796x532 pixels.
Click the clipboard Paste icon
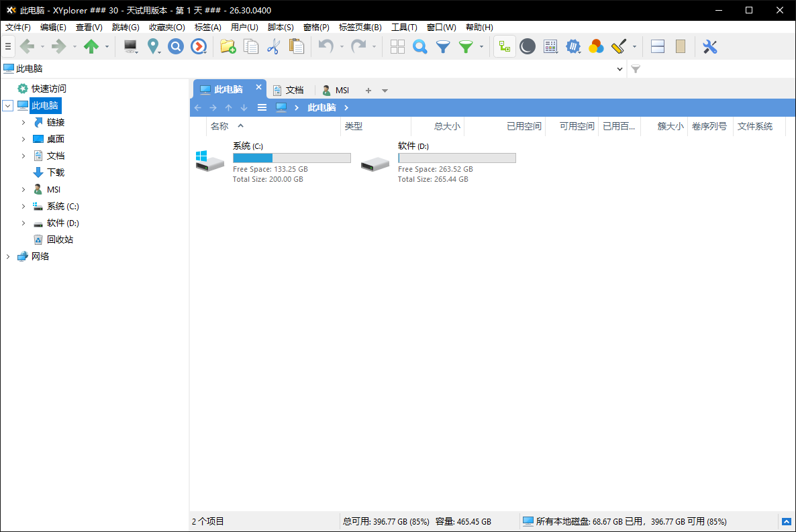[x=297, y=47]
